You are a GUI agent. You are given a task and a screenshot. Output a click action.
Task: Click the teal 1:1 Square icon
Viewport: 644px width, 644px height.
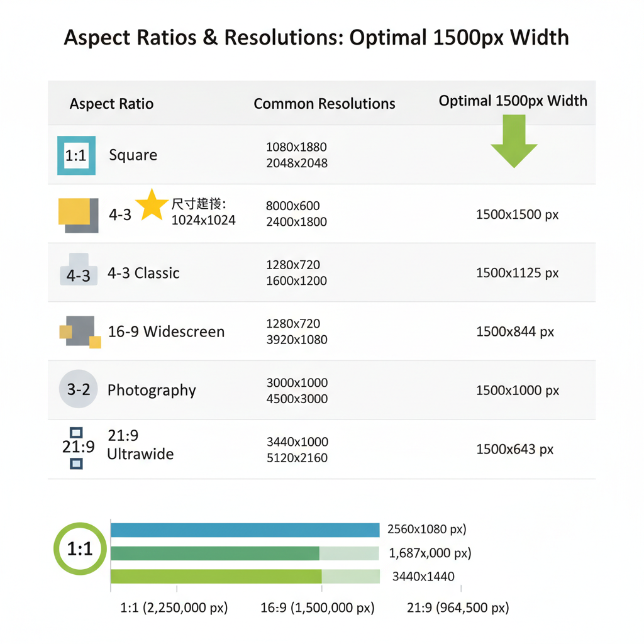pos(76,155)
